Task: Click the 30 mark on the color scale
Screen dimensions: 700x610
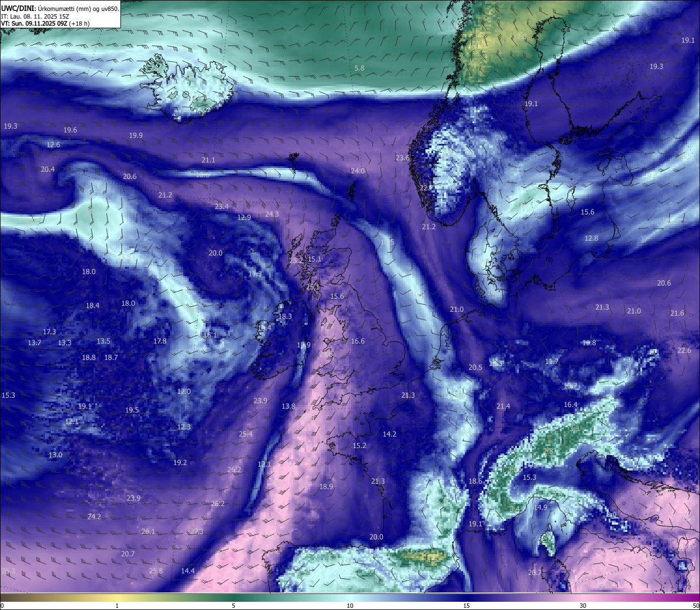Action: pos(583,605)
